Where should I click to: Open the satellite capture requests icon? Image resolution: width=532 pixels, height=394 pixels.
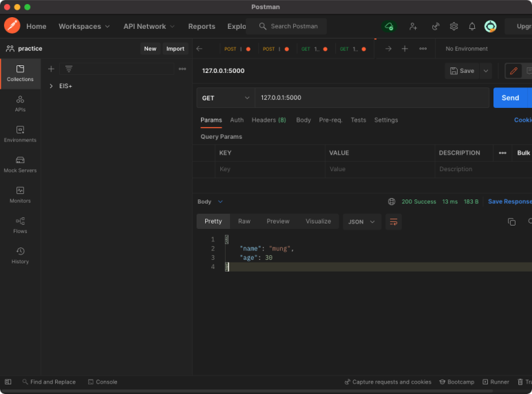(436, 26)
